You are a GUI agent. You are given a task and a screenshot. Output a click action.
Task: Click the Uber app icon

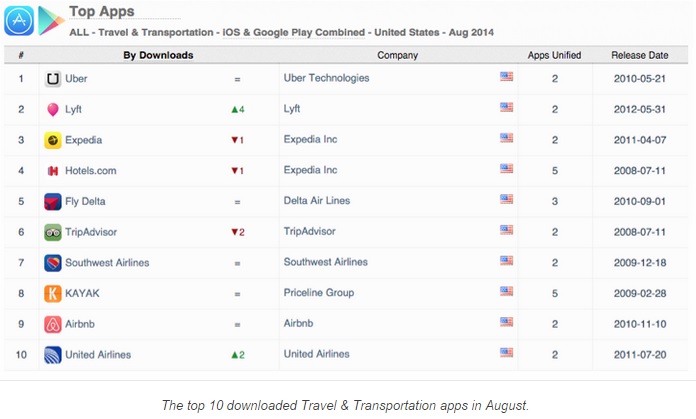pyautogui.click(x=53, y=78)
